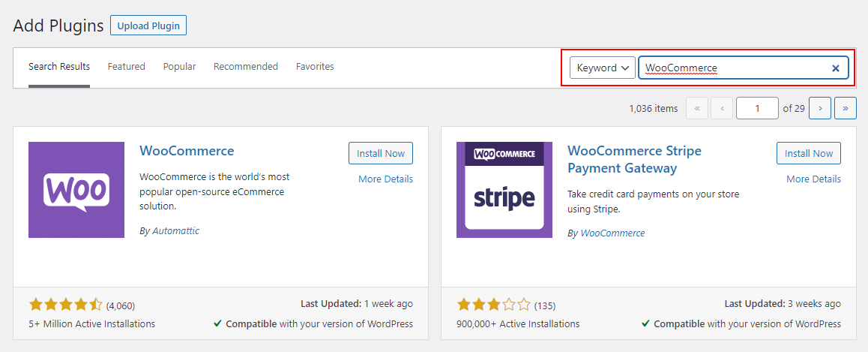Viewport: 868px width, 352px height.
Task: Click the Upload Plugin button
Action: (x=148, y=26)
